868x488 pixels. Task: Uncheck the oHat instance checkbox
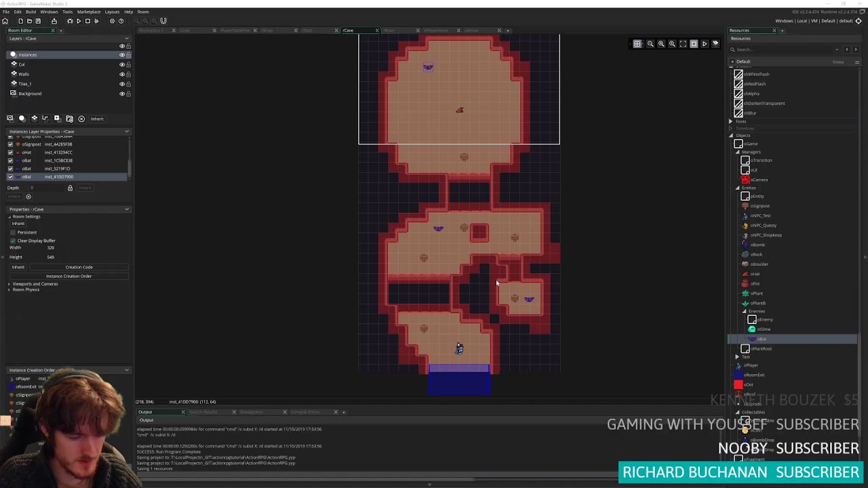(10, 152)
